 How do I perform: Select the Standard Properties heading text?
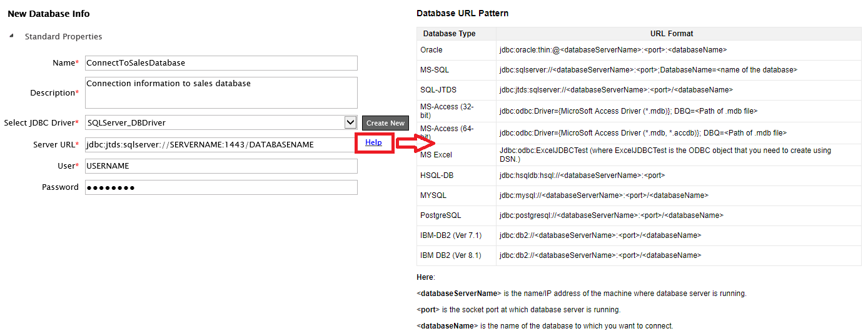(x=63, y=36)
